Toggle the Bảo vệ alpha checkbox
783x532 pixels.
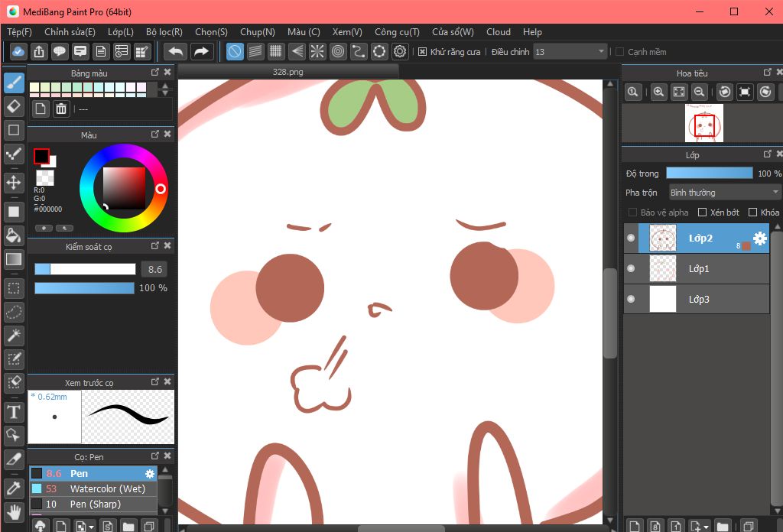pos(632,212)
